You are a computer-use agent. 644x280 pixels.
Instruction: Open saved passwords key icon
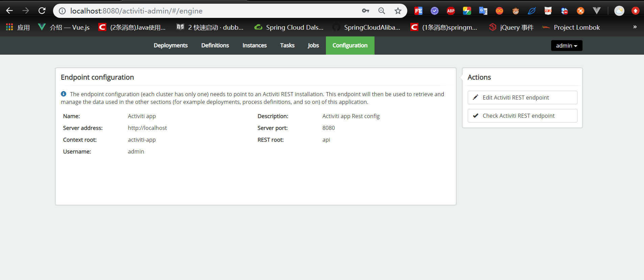365,11
